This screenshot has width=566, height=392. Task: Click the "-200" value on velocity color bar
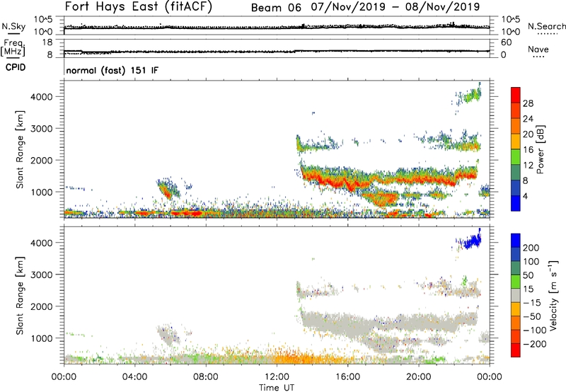[x=534, y=344]
